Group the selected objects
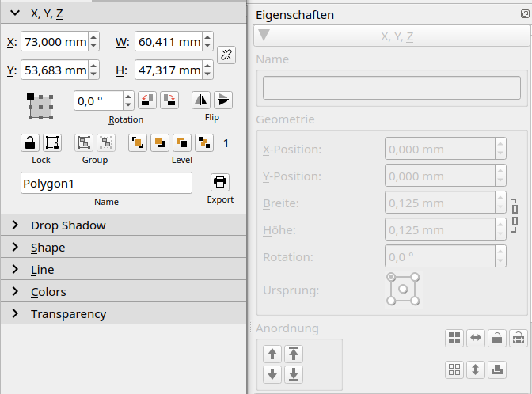The image size is (532, 394). point(83,143)
